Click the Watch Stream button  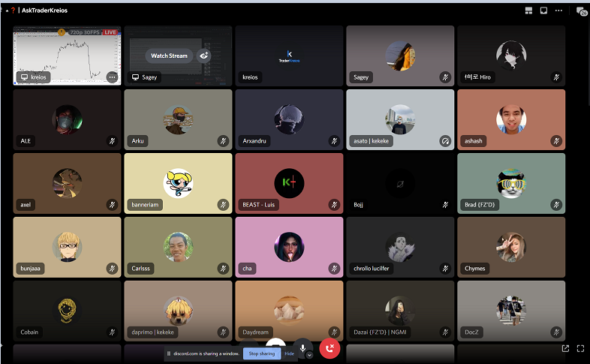click(x=169, y=56)
